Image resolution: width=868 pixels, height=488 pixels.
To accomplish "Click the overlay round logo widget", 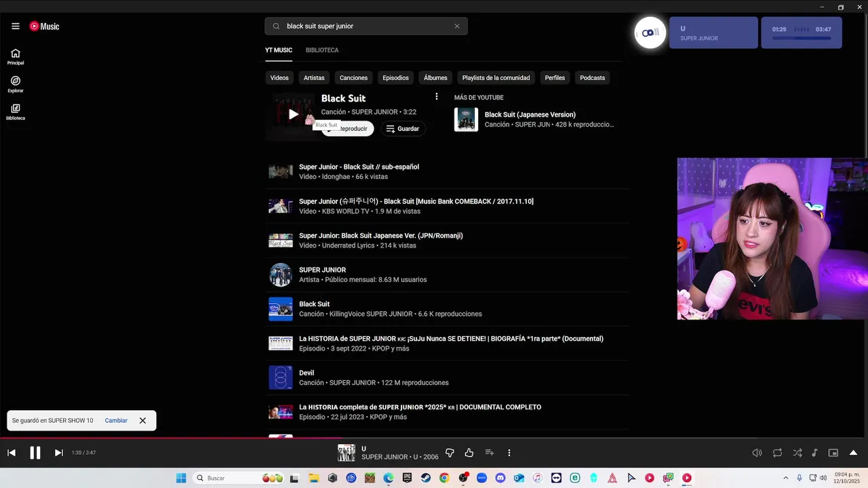I will pos(650,33).
